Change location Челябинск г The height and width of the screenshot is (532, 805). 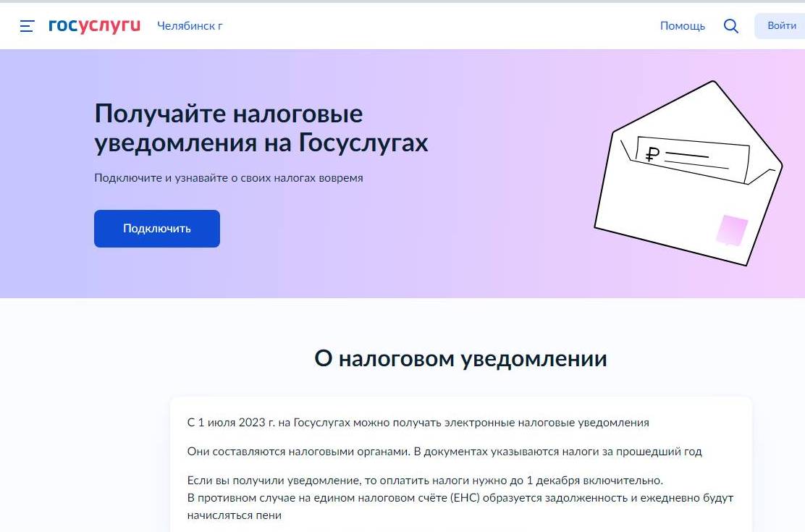pos(190,25)
